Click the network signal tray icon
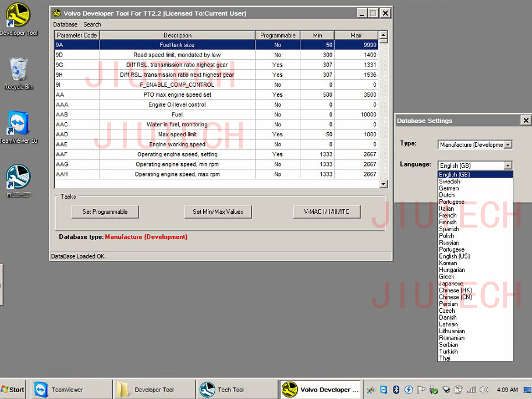This screenshot has height=399, width=532. (x=471, y=390)
